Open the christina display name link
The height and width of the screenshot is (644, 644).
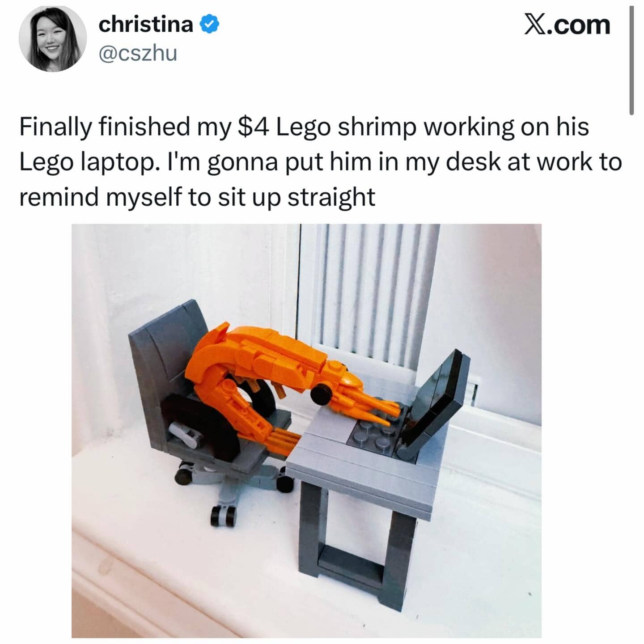point(146,24)
